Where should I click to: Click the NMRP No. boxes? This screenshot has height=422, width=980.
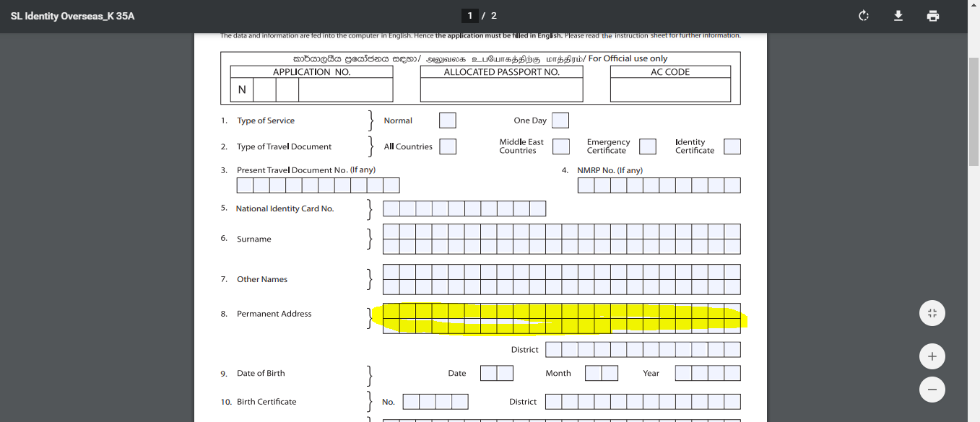click(659, 185)
